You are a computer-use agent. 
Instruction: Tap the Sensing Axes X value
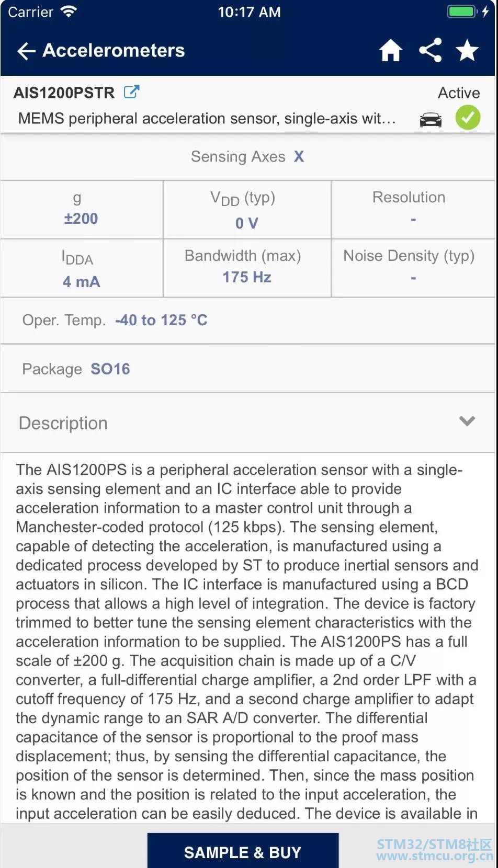coord(299,156)
